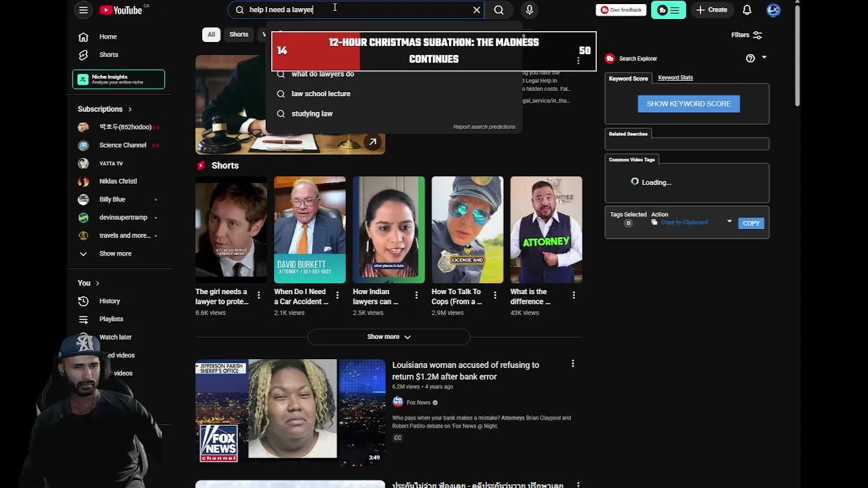The height and width of the screenshot is (488, 868).
Task: Expand the Subscriptions section
Action: coord(105,109)
